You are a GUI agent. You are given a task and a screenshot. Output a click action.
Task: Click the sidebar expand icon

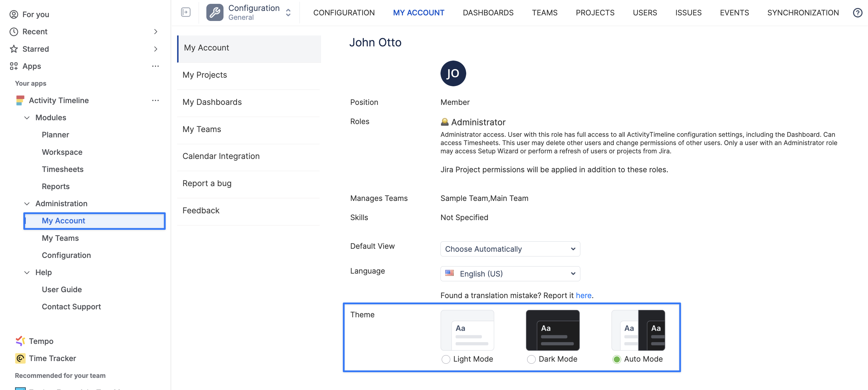pyautogui.click(x=186, y=12)
